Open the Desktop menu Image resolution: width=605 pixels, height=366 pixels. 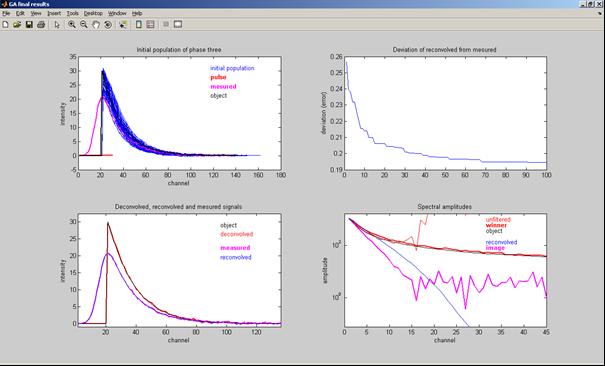pos(93,13)
